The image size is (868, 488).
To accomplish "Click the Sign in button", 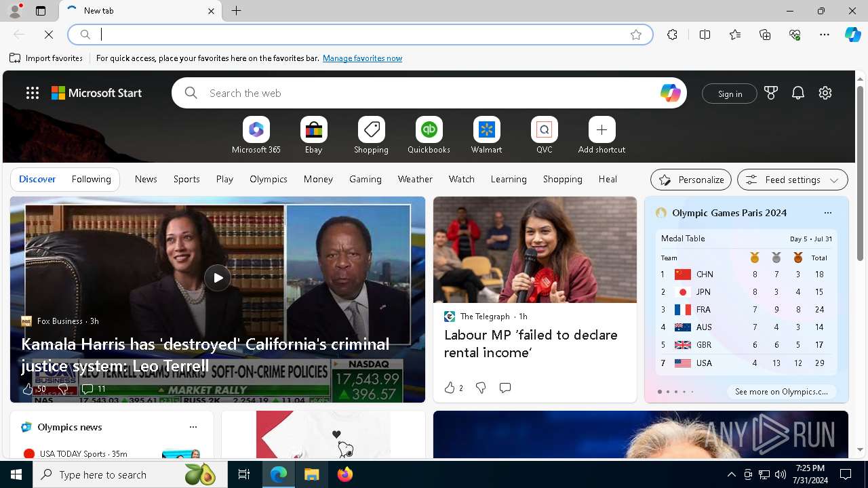I will (730, 94).
